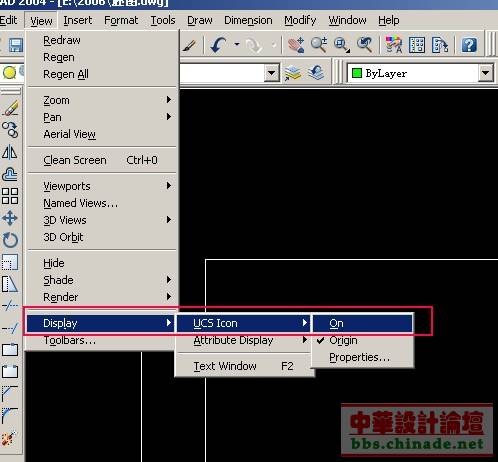Click the green ByLayer color swatch

click(357, 73)
